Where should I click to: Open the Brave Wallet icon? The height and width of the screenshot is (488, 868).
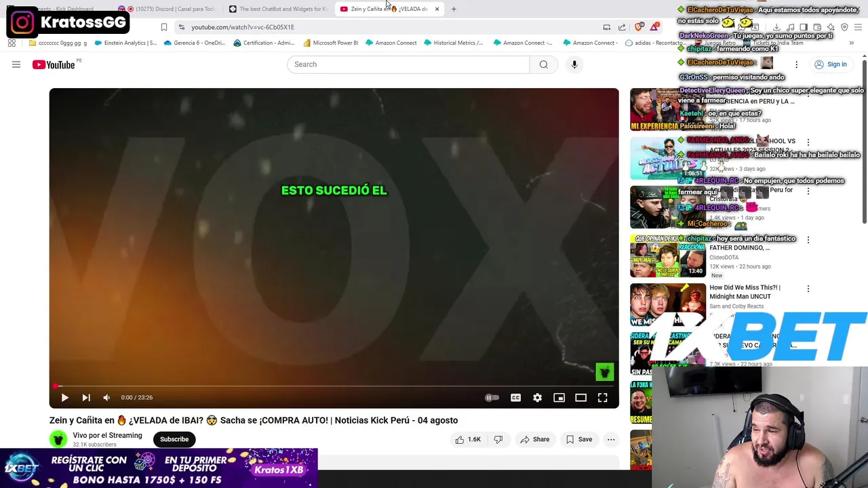click(817, 27)
